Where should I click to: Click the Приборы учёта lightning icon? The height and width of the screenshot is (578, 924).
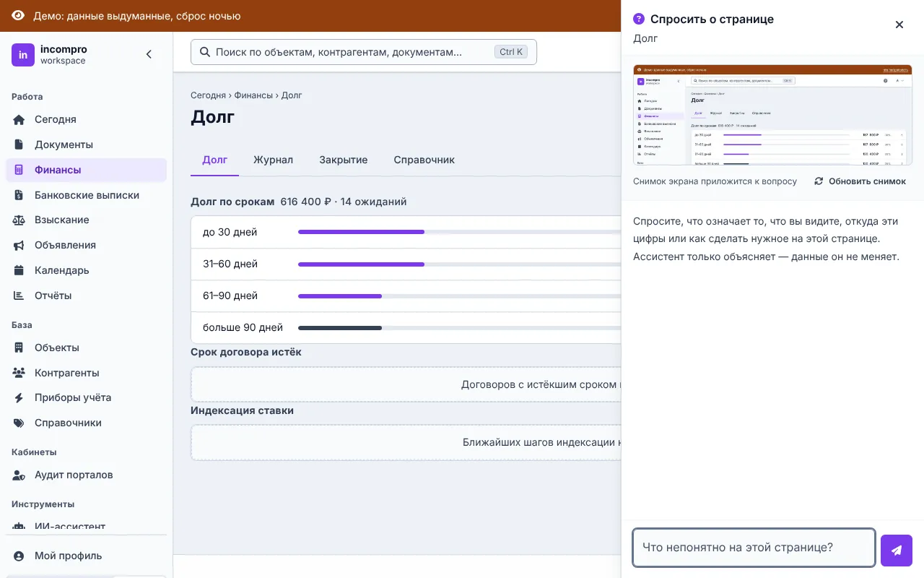19,397
